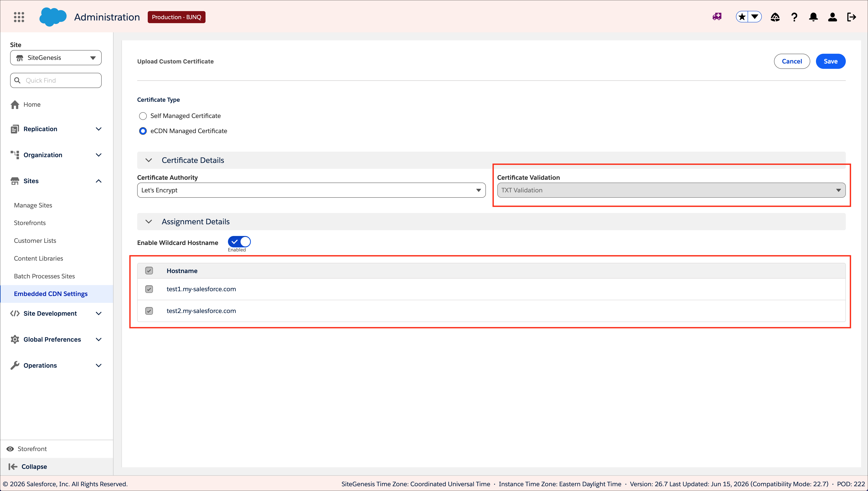The height and width of the screenshot is (491, 868).
Task: Expand the Operations menu chevron
Action: tap(99, 365)
